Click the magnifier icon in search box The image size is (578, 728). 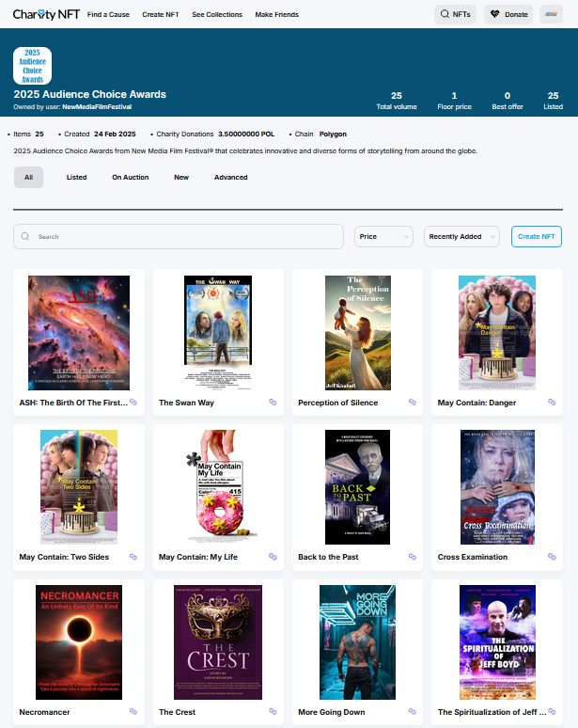pos(25,236)
